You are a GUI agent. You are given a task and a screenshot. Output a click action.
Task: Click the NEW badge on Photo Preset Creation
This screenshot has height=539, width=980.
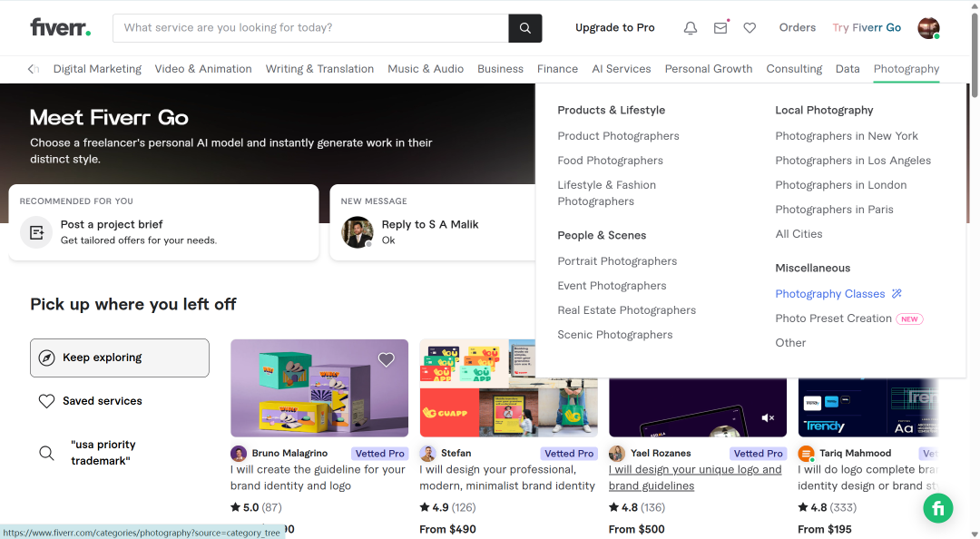point(909,318)
